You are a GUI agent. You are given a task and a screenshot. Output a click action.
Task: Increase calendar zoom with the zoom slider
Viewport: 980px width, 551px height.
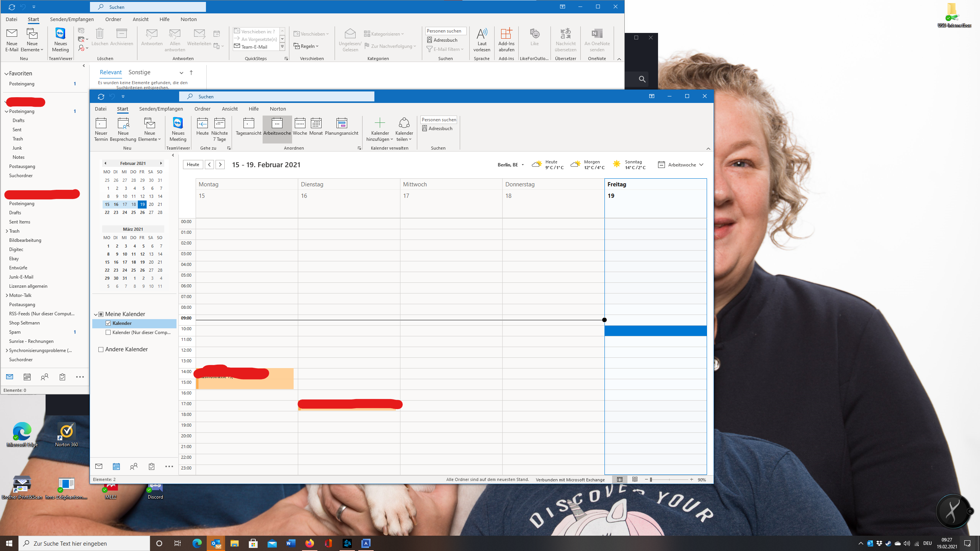pyautogui.click(x=691, y=479)
